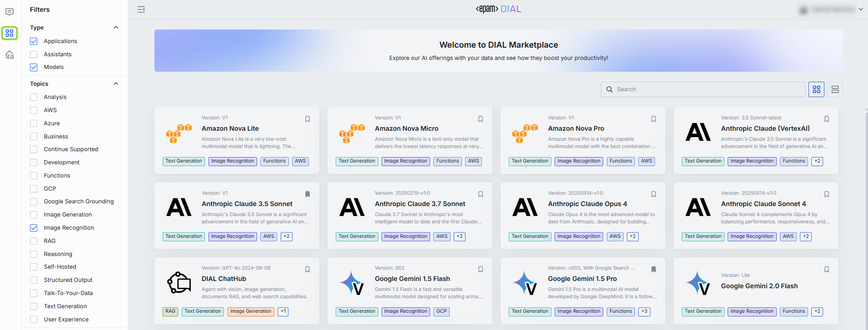This screenshot has width=868, height=330.
Task: Collapse the Topics filter section
Action: (116, 84)
